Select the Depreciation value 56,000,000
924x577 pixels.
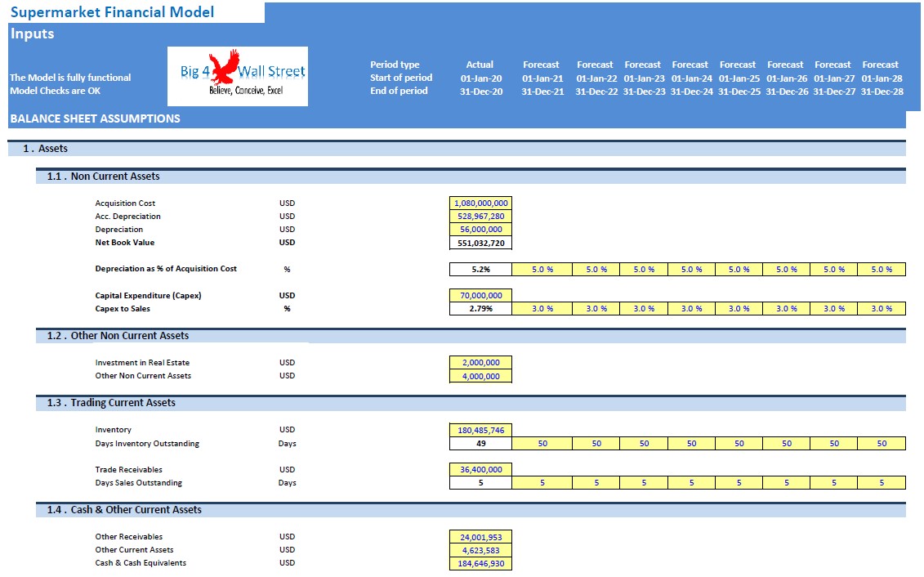point(481,230)
